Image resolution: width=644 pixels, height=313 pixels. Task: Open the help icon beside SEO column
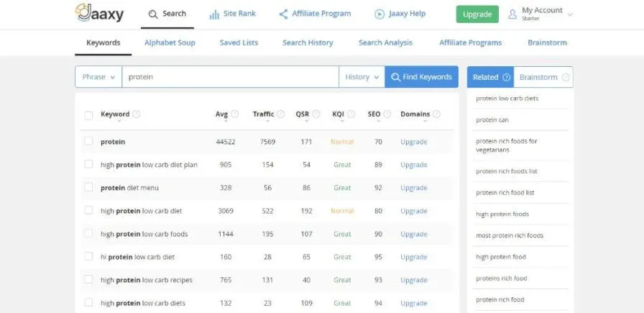387,114
